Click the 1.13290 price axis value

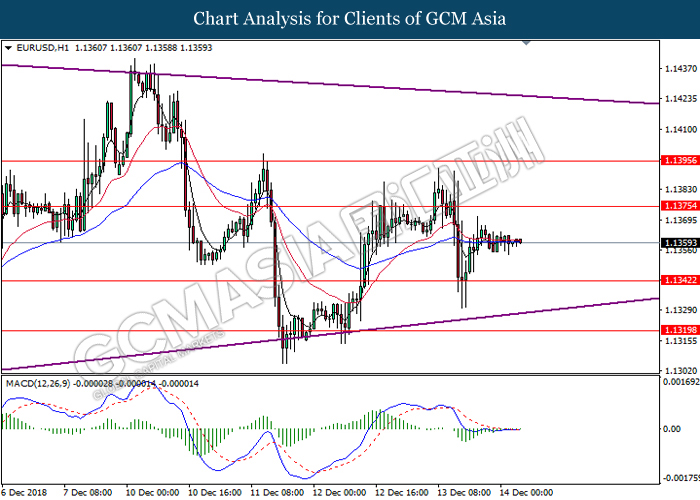tap(681, 310)
